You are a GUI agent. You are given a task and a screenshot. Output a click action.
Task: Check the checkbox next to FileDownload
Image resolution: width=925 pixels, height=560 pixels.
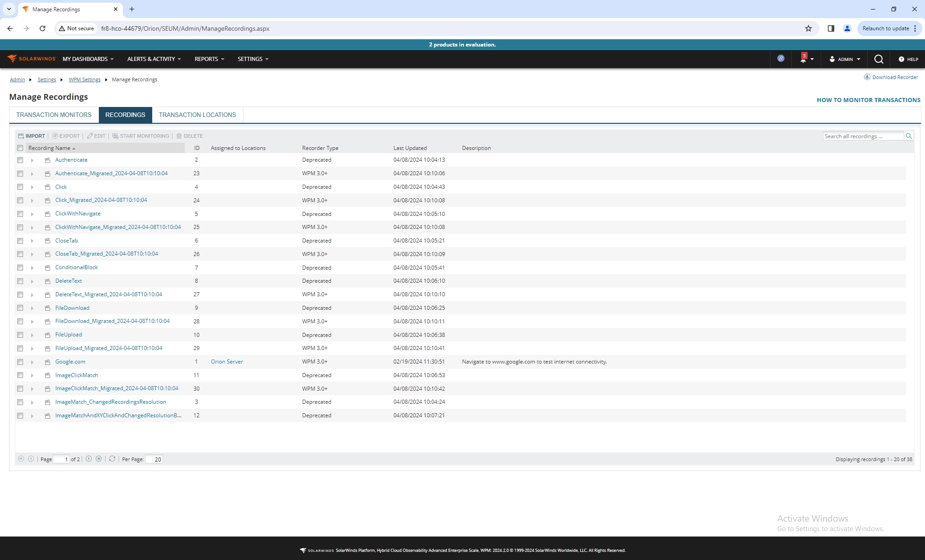pyautogui.click(x=20, y=308)
